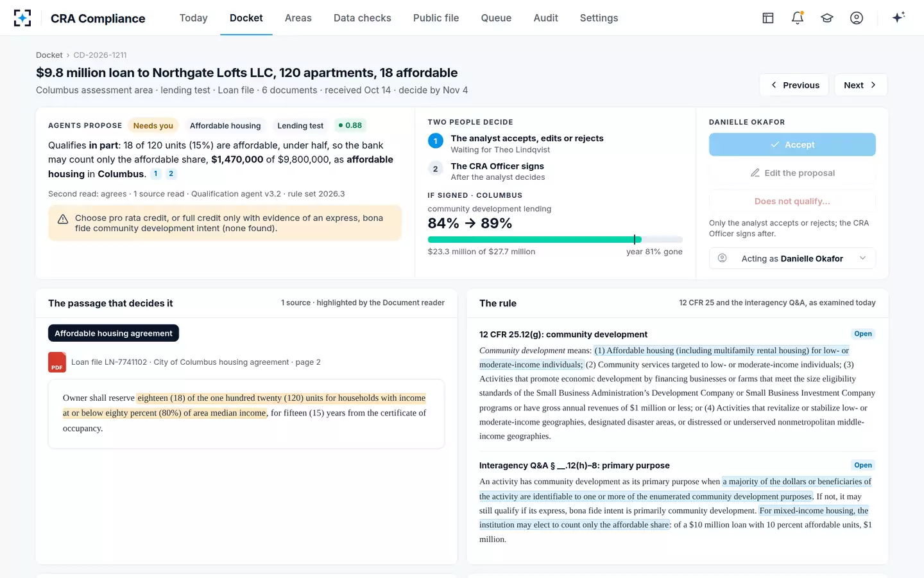This screenshot has height=578, width=924.
Task: Click the 84% → 89% lending value
Action: [470, 223]
